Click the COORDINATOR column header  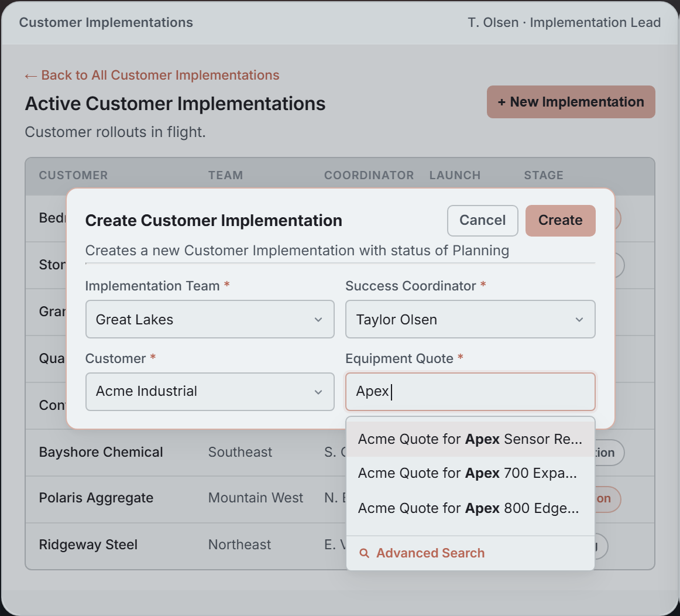(x=369, y=175)
